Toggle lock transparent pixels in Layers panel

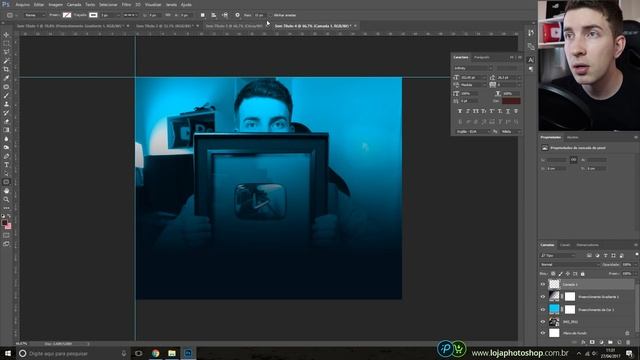pyautogui.click(x=553, y=274)
